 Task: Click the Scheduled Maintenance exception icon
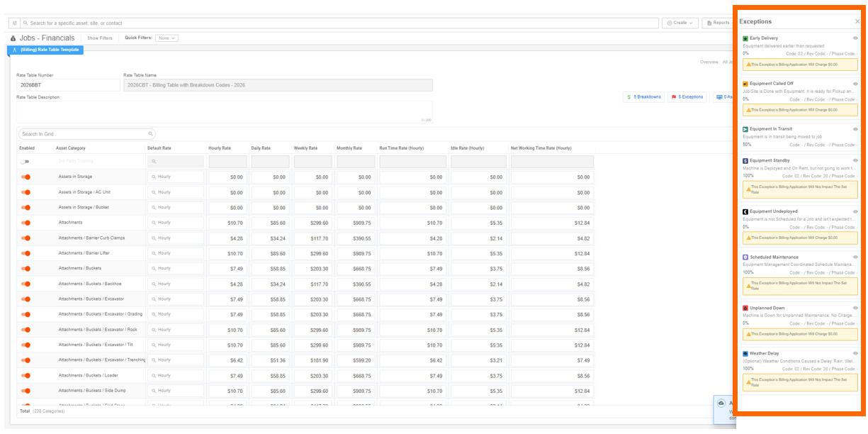[745, 257]
